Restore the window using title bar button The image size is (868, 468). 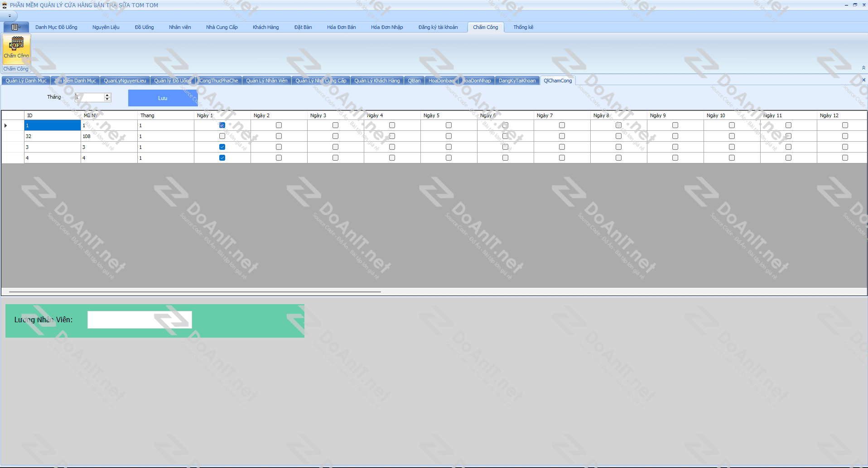coord(855,5)
